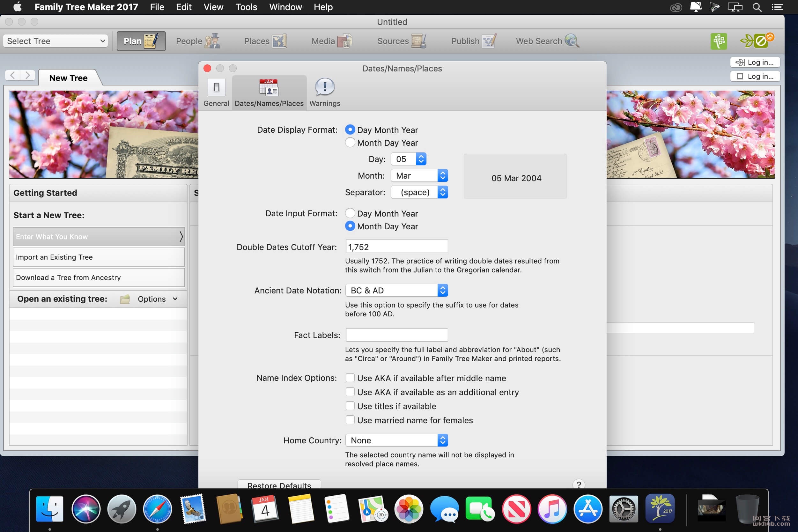Switch to the Media workspace

tap(331, 41)
